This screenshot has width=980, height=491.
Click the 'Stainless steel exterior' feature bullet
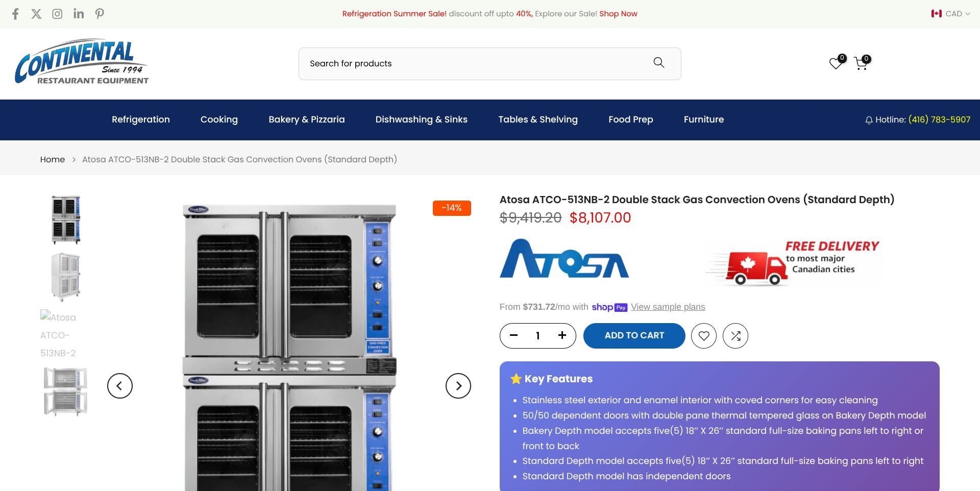700,400
